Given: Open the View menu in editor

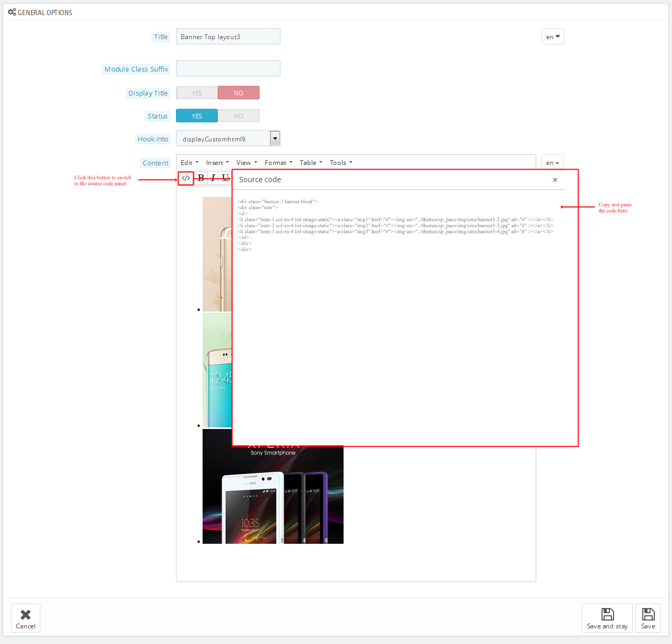Looking at the screenshot, I should [x=246, y=163].
